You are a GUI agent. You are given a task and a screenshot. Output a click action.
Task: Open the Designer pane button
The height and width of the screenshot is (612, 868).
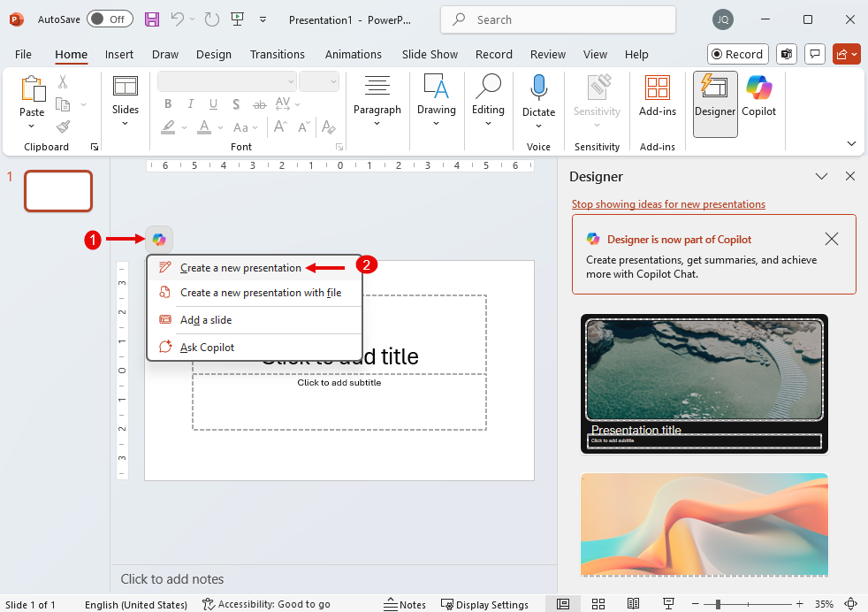[x=715, y=104]
